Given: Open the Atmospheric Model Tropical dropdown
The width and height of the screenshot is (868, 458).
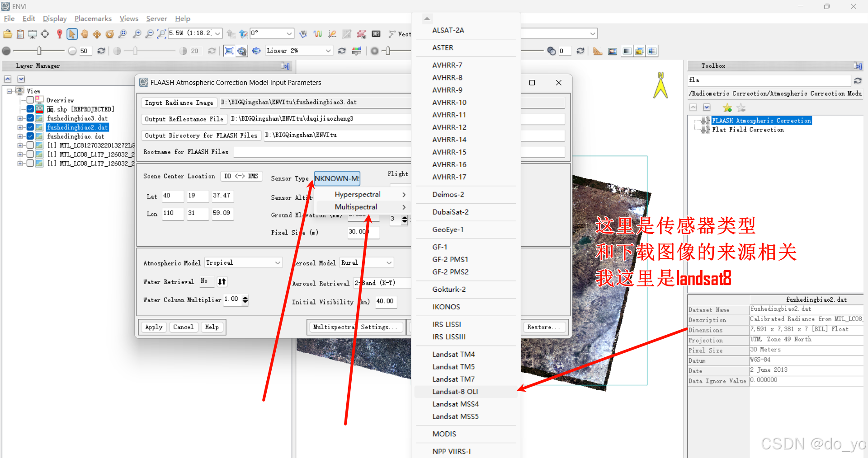Looking at the screenshot, I should pos(278,263).
